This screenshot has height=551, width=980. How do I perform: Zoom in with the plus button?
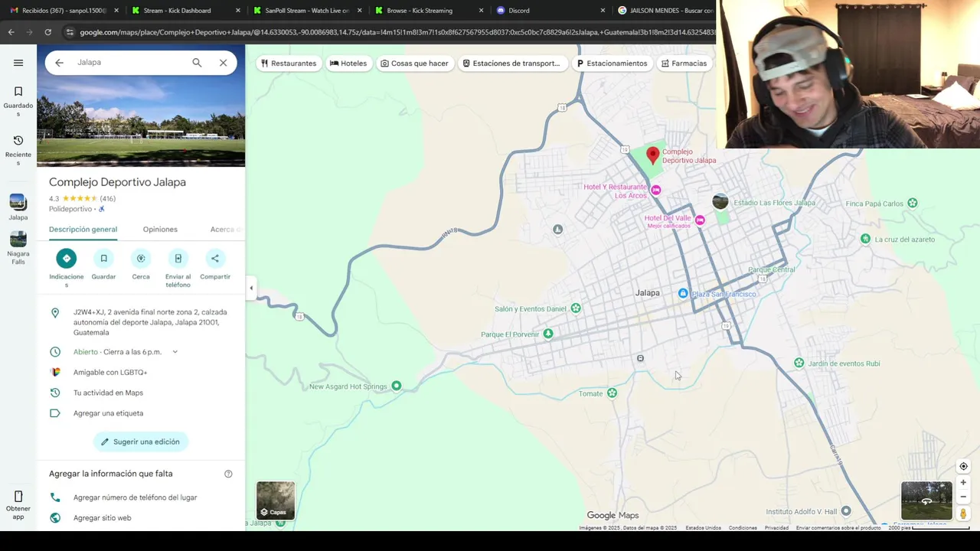coord(963,483)
